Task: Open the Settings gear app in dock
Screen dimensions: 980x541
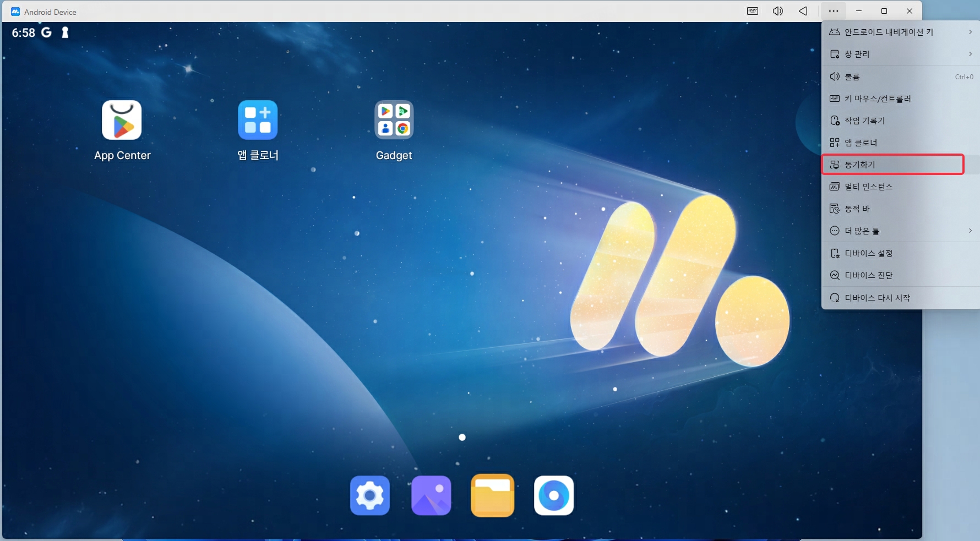Action: pos(370,495)
